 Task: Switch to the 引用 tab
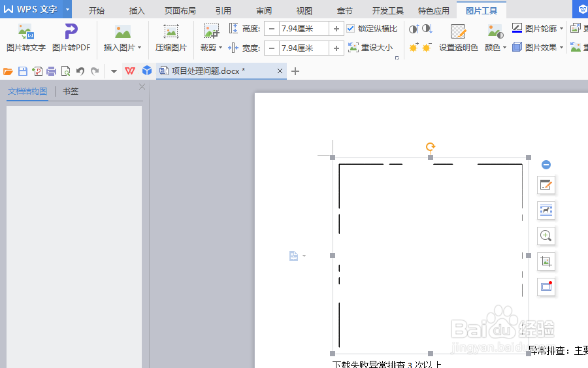point(223,10)
